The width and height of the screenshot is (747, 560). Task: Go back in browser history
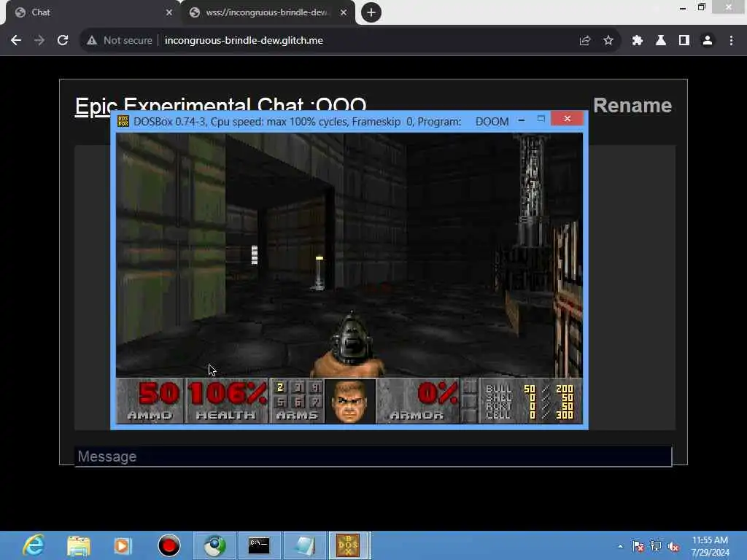[x=16, y=41]
